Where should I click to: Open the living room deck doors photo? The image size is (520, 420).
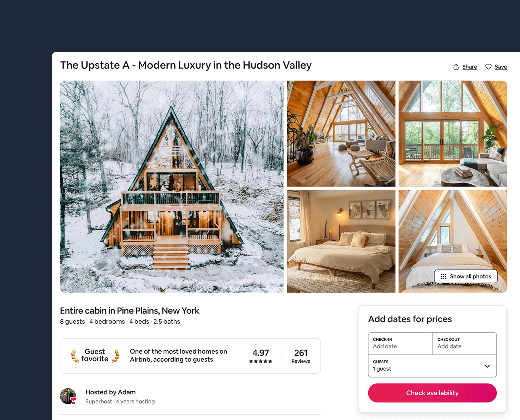click(453, 134)
